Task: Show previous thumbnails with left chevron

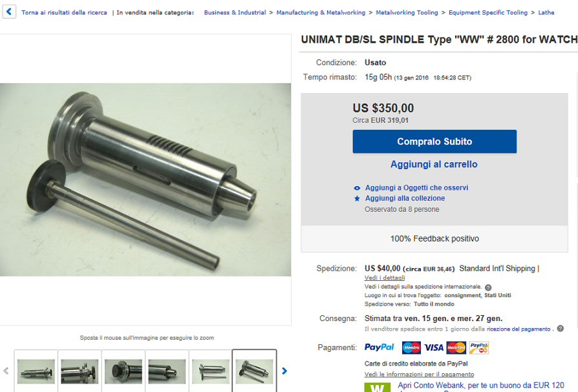Action: pos(6,371)
